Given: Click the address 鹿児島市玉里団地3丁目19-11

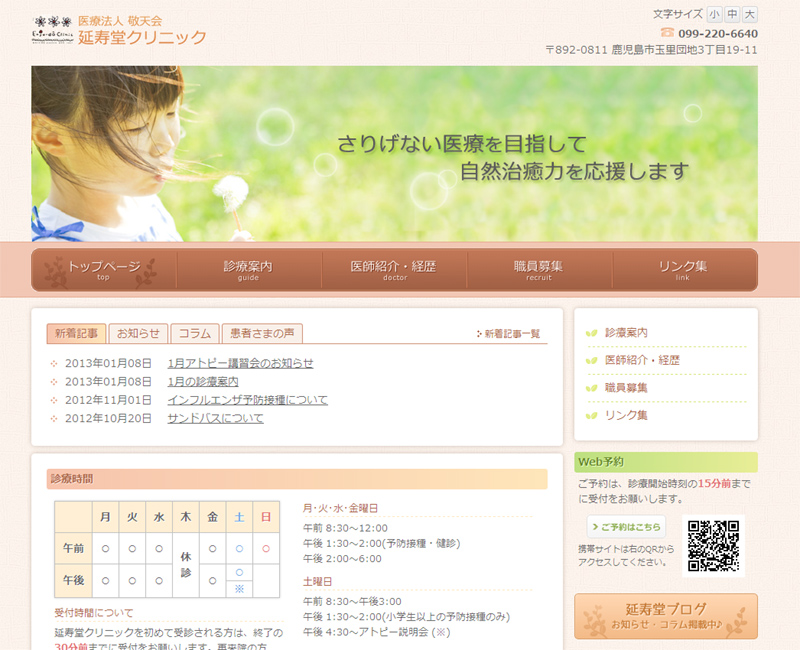Looking at the screenshot, I should click(x=684, y=50).
